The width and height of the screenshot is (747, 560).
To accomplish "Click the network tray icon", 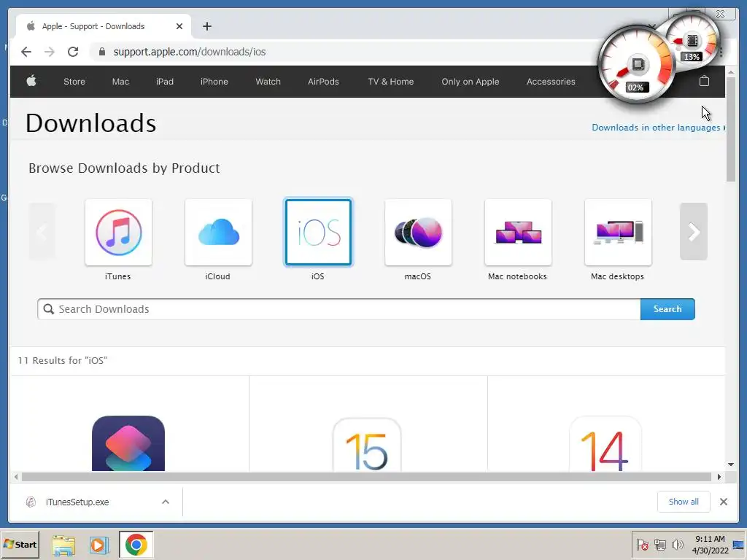I will click(x=659, y=544).
